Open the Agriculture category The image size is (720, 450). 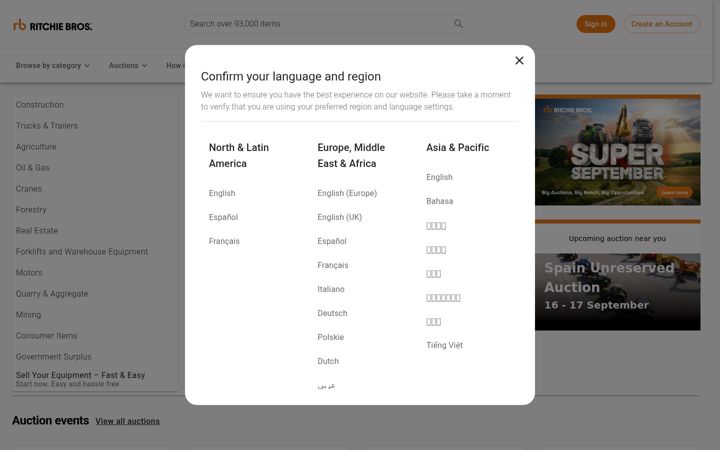tap(36, 147)
